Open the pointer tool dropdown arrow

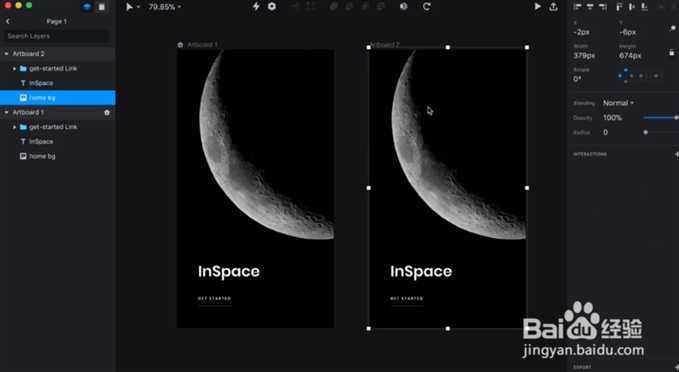point(138,7)
